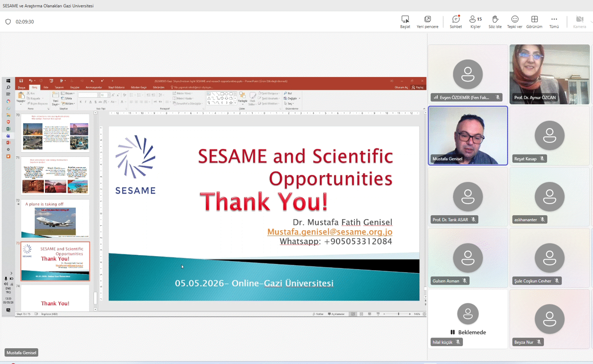Adjust the PowerPoint zoom slider
593x364 pixels.
[398, 314]
